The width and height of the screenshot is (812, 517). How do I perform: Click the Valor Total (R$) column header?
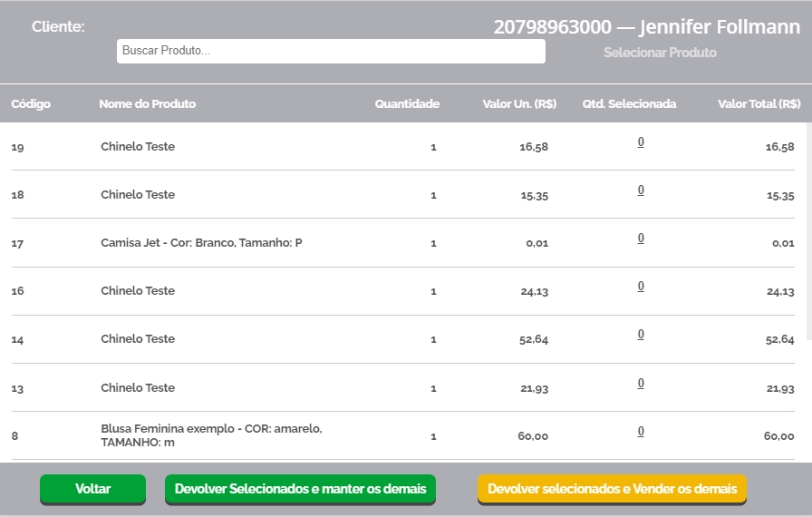pyautogui.click(x=759, y=104)
